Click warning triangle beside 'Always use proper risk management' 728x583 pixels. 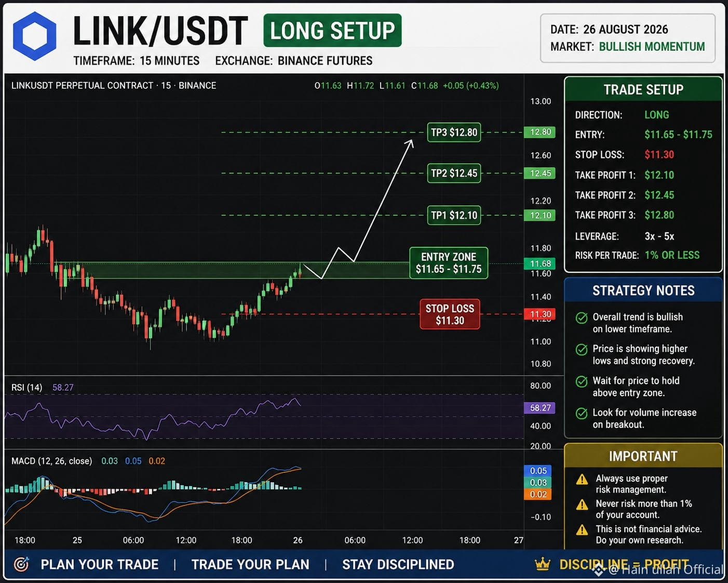pos(582,479)
